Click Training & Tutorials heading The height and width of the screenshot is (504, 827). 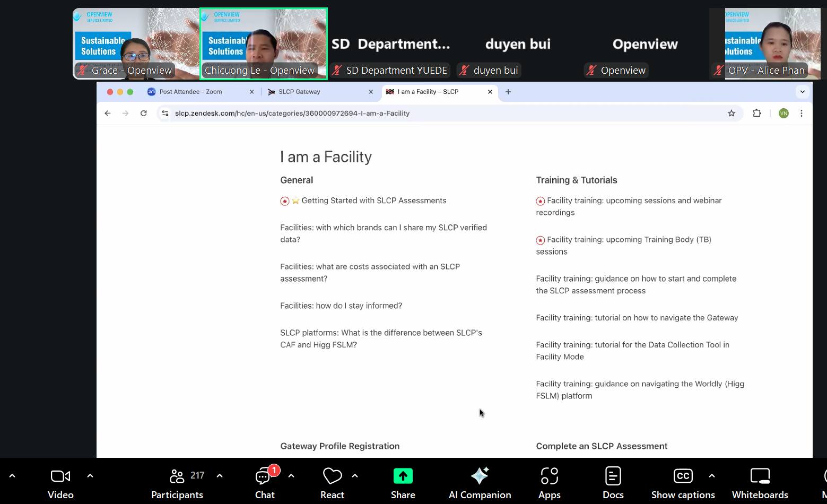click(x=577, y=180)
